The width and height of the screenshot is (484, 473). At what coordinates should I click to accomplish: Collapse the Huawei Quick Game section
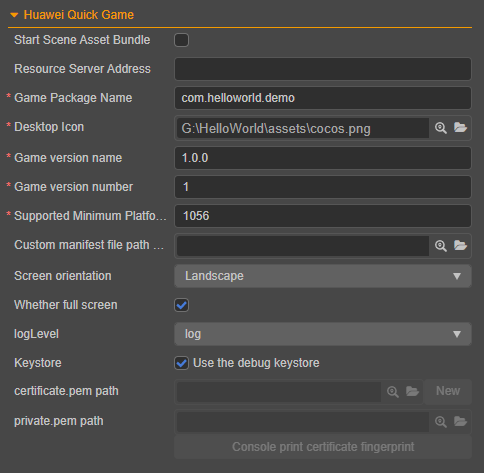coord(14,15)
